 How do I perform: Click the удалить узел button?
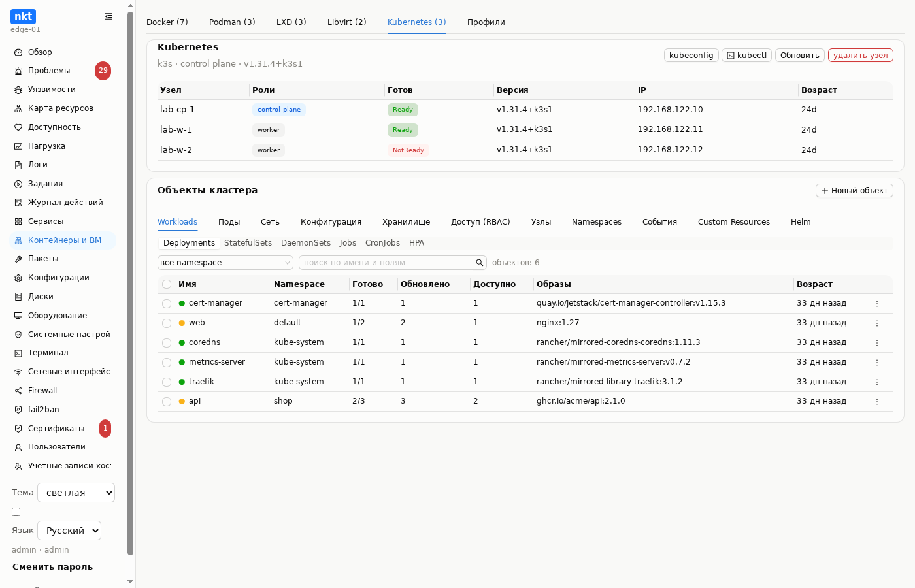point(861,56)
